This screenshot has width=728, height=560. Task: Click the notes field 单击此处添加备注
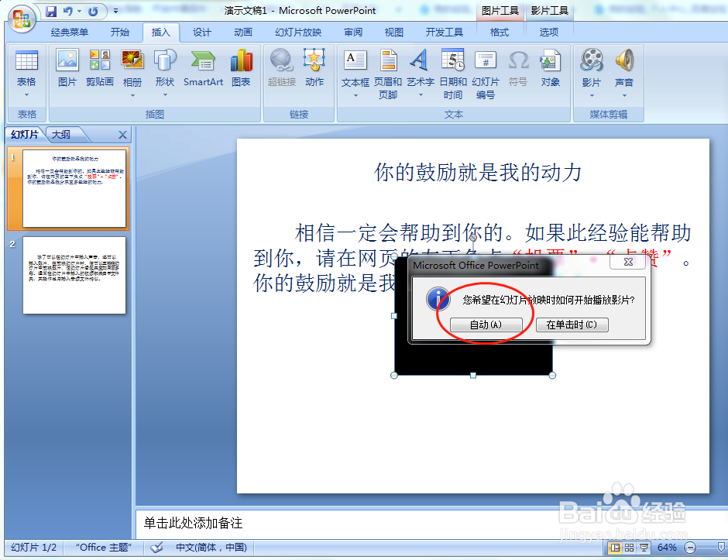tap(431, 524)
